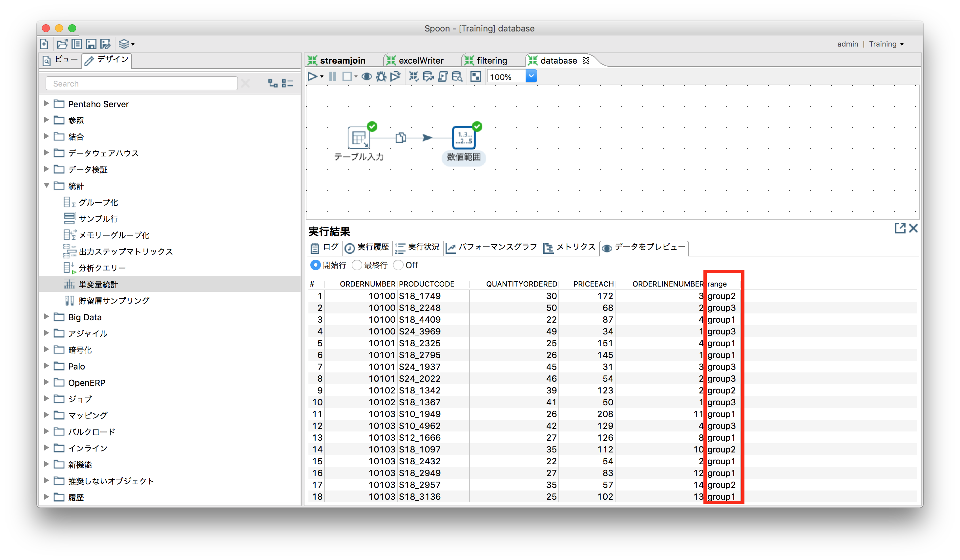The image size is (960, 560).
Task: Expand the Pentaho Server folder
Action: click(x=47, y=104)
